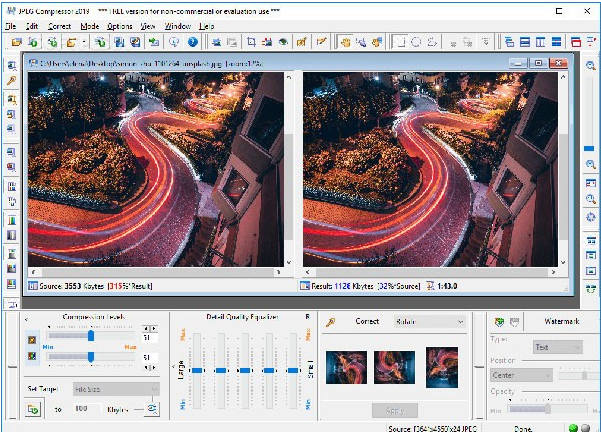Open the Correct menu
This screenshot has width=601, height=432.
(59, 25)
